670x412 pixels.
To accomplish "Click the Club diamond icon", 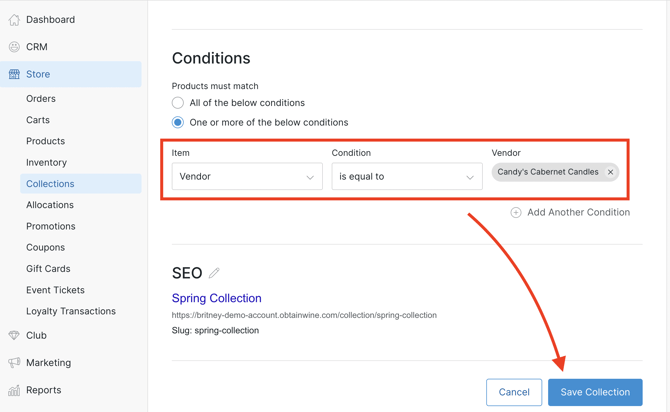I will [x=14, y=336].
